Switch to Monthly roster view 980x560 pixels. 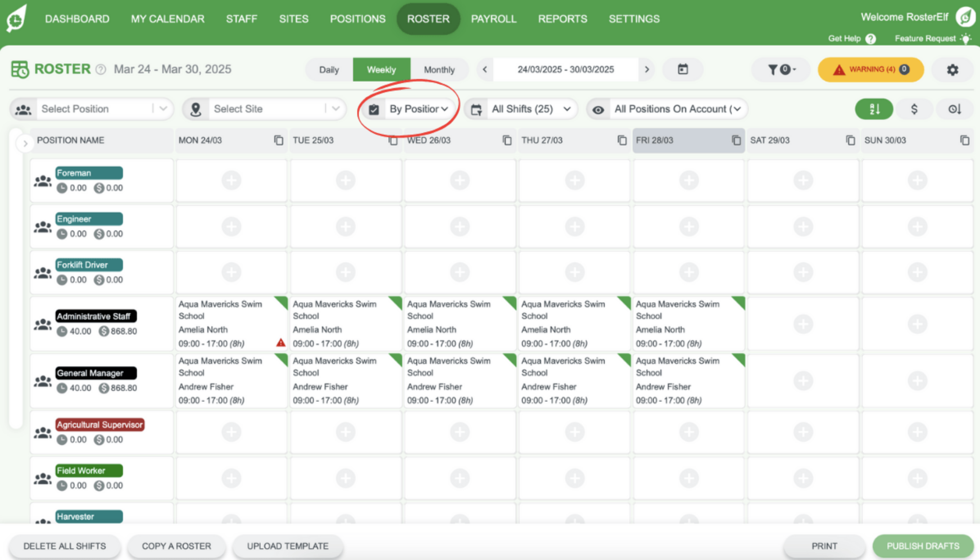pos(439,70)
